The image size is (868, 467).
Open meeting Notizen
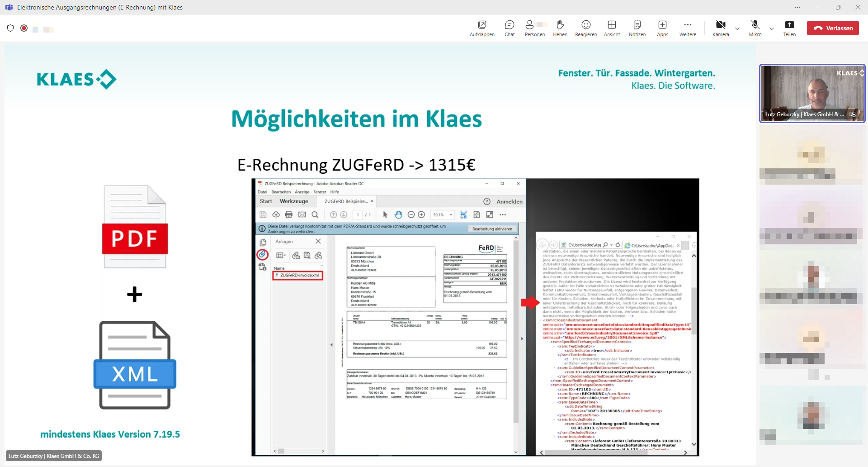tap(637, 28)
